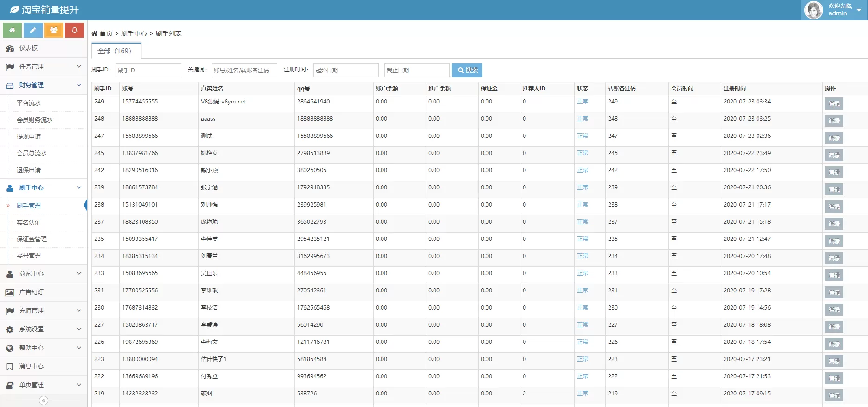Expand the 任务管理 menu chevron
868x407 pixels.
(x=79, y=66)
